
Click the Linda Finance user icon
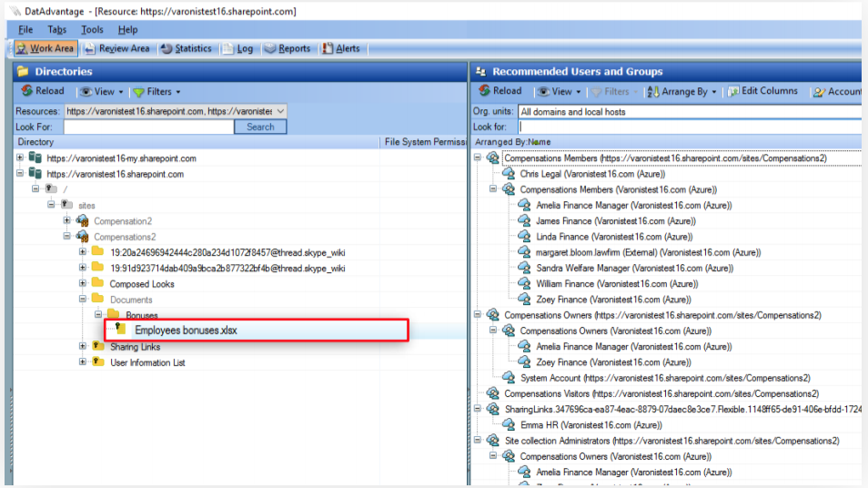point(524,237)
